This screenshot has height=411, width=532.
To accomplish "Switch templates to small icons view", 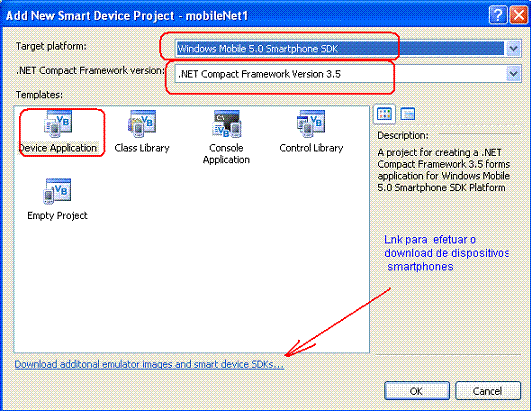I will coord(407,114).
